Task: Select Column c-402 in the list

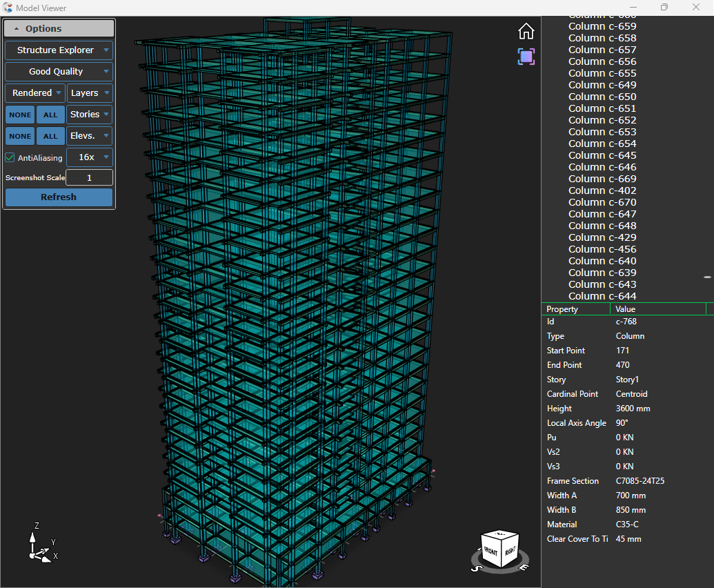Action: [602, 190]
